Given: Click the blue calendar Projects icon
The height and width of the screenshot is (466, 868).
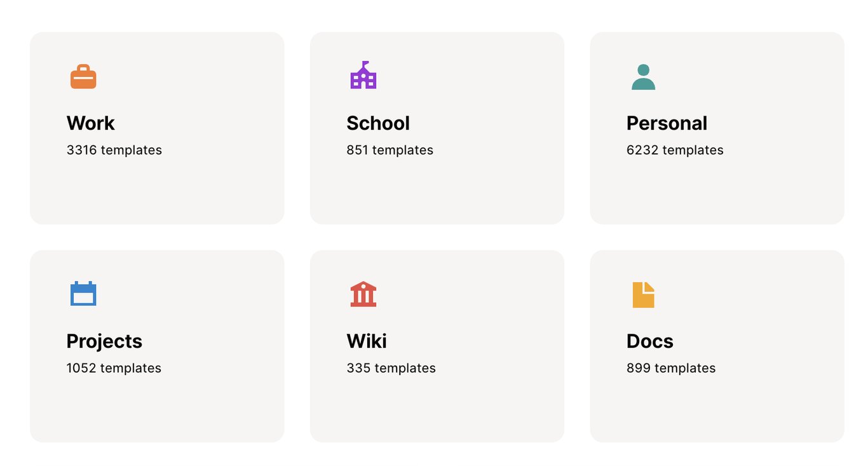Looking at the screenshot, I should click(83, 294).
